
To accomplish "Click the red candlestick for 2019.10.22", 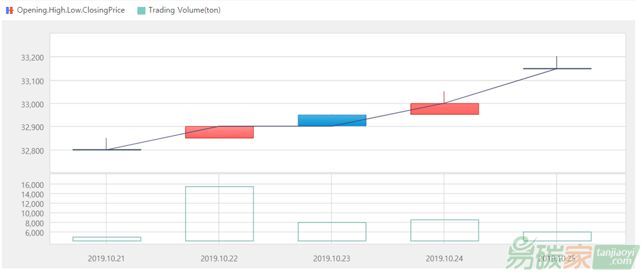I will [x=219, y=132].
